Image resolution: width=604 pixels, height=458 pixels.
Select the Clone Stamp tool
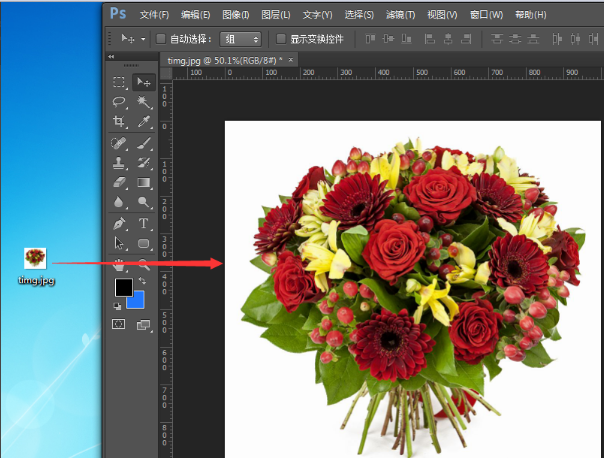coord(119,164)
